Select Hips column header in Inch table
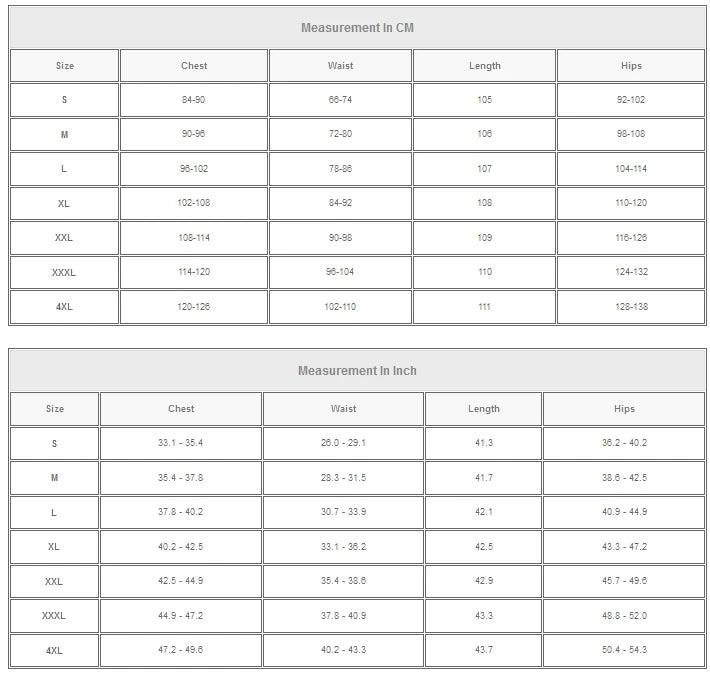710x675 pixels. point(624,409)
